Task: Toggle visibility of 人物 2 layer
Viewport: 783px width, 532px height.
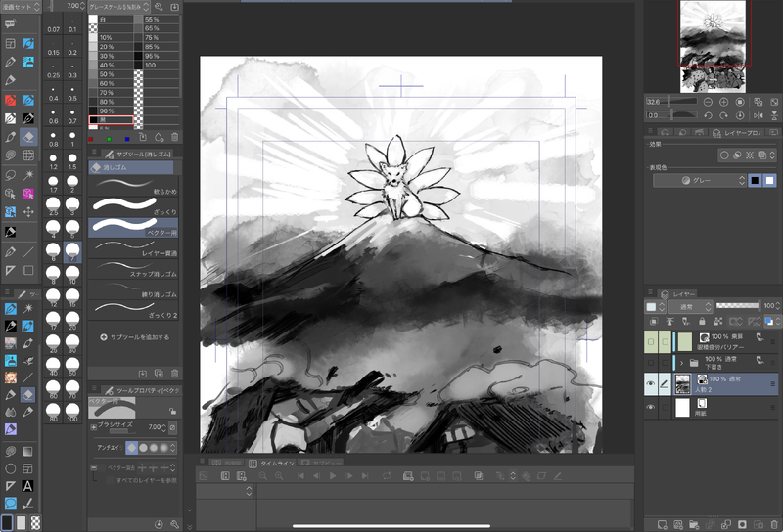Action: click(651, 383)
